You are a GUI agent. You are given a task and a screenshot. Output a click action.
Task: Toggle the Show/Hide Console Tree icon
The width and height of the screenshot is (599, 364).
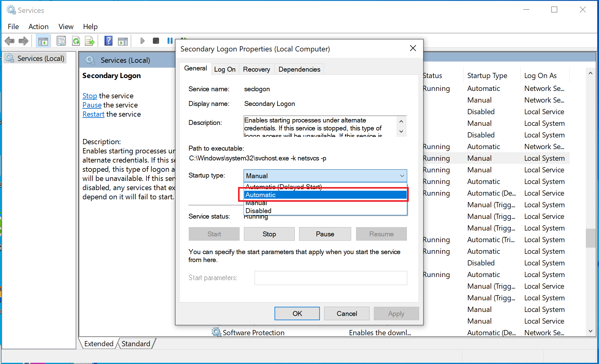tap(43, 40)
